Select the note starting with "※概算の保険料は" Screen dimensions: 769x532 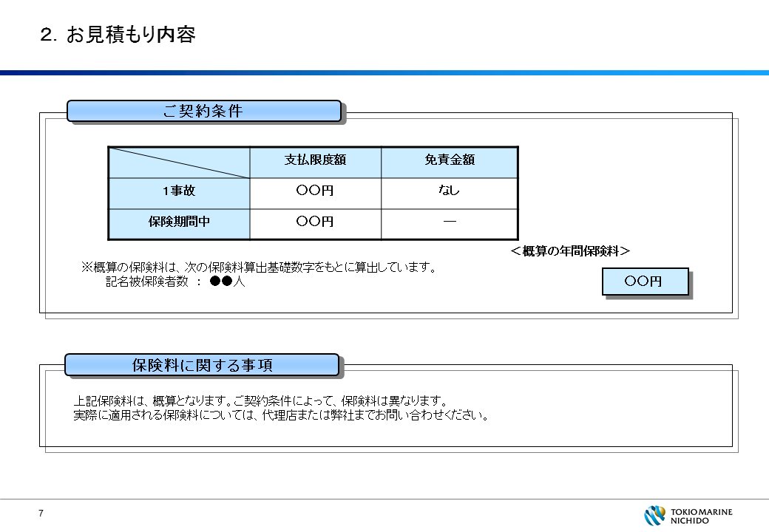(259, 267)
